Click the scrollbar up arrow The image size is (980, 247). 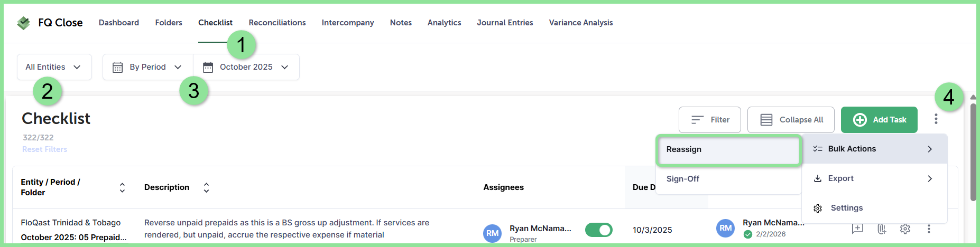[x=973, y=97]
